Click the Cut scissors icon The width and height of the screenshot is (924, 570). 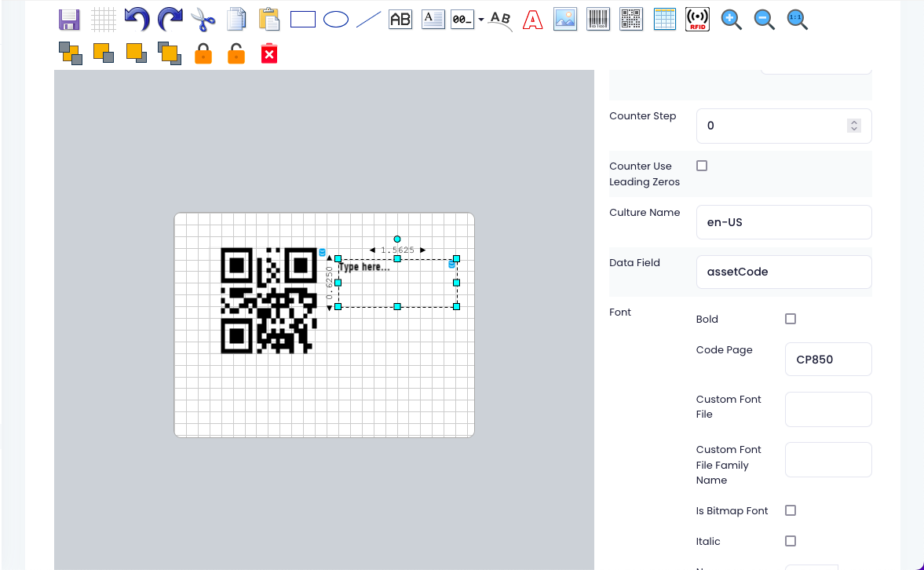point(203,20)
